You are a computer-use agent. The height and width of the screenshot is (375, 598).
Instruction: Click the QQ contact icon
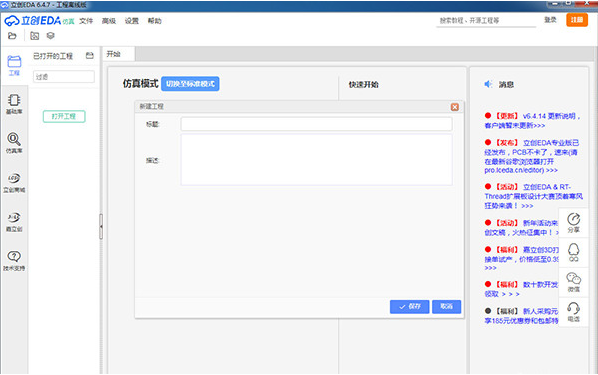click(574, 253)
